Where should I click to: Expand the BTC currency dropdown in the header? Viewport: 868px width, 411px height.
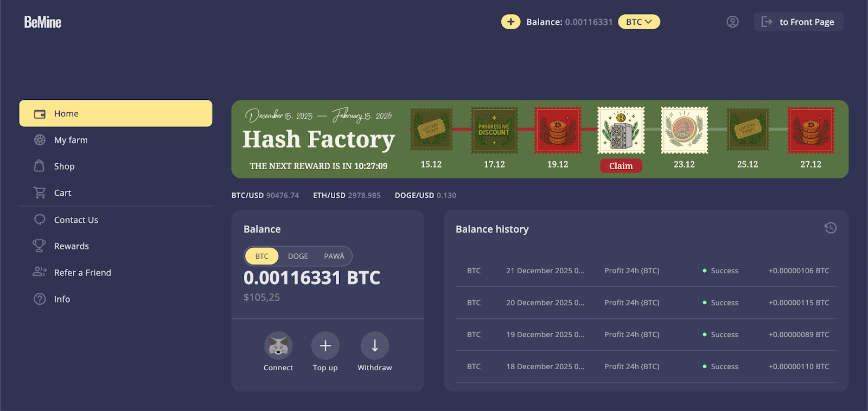639,22
